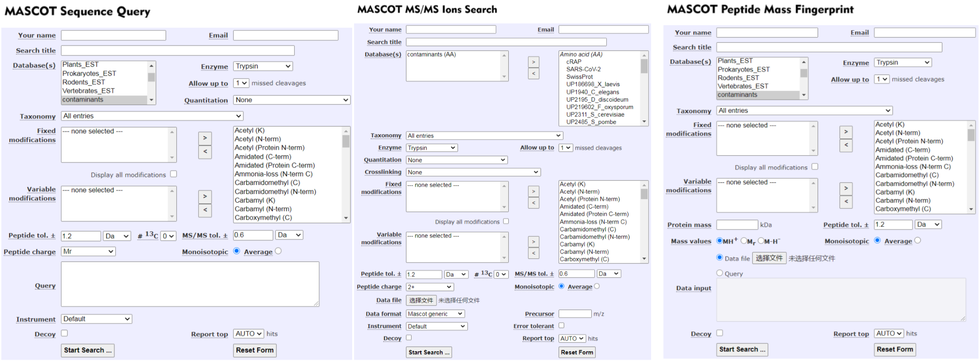This screenshot has height=361, width=980.
Task: Click choose-file button in MS/MS Ions Search
Action: (421, 300)
